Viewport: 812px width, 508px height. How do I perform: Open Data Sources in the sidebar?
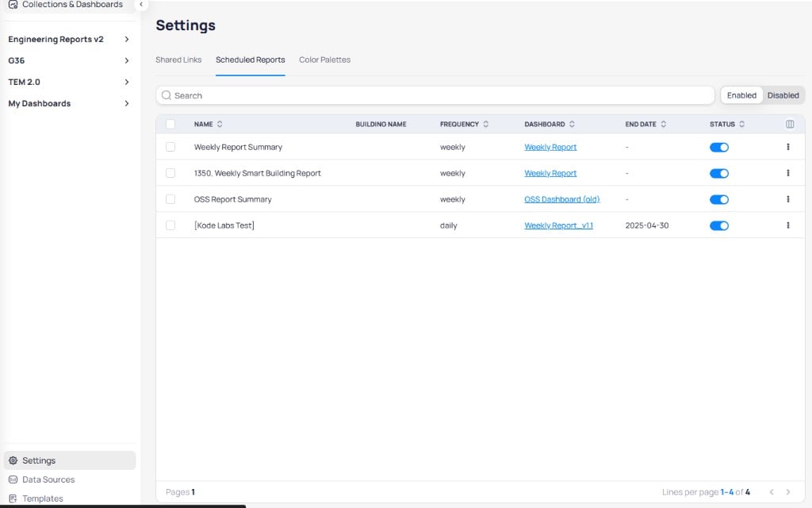click(x=48, y=479)
